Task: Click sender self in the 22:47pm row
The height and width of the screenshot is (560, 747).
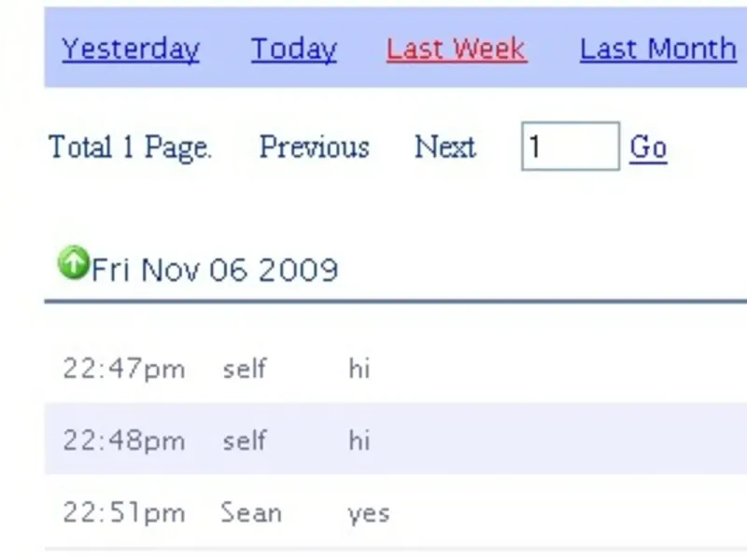Action: [x=245, y=369]
